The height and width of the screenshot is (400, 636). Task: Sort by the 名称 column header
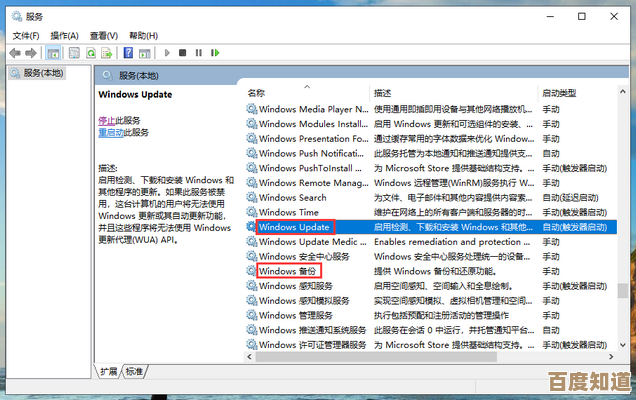coord(257,92)
